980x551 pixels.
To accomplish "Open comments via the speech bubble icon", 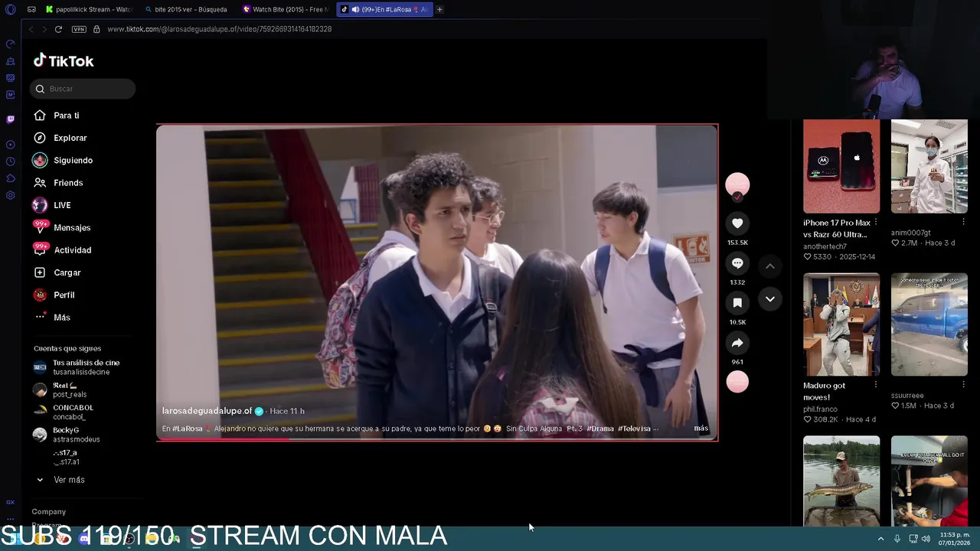I will point(737,263).
